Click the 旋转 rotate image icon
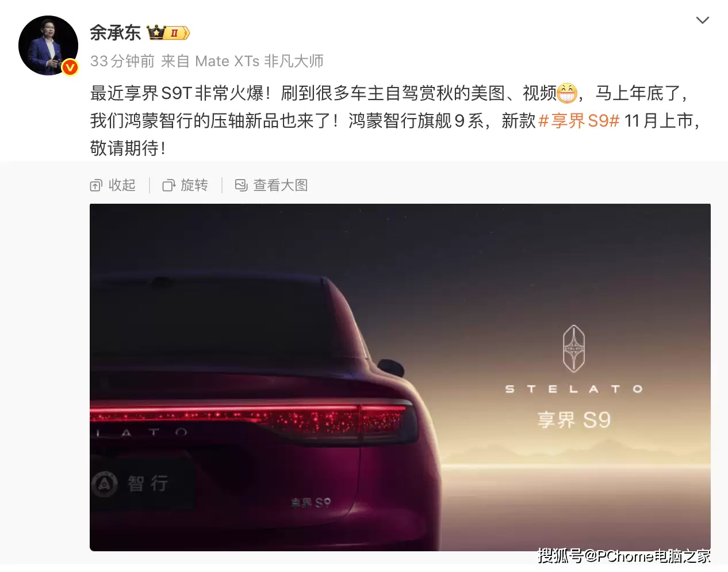Image resolution: width=728 pixels, height=572 pixels. (x=168, y=185)
